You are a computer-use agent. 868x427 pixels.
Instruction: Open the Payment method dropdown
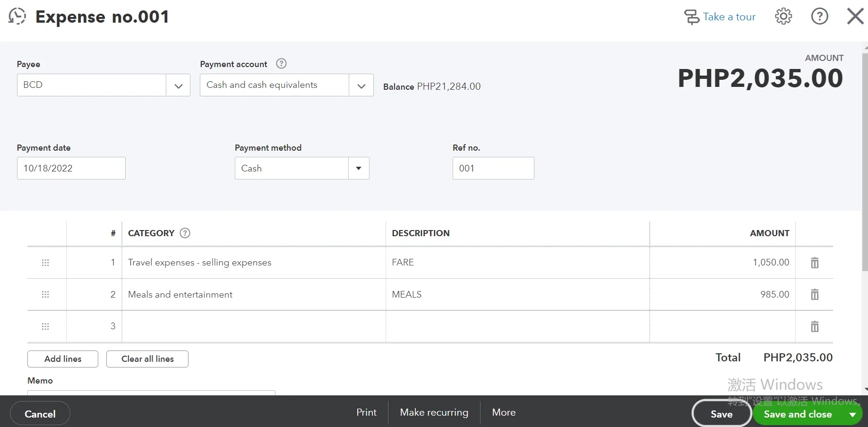(359, 169)
